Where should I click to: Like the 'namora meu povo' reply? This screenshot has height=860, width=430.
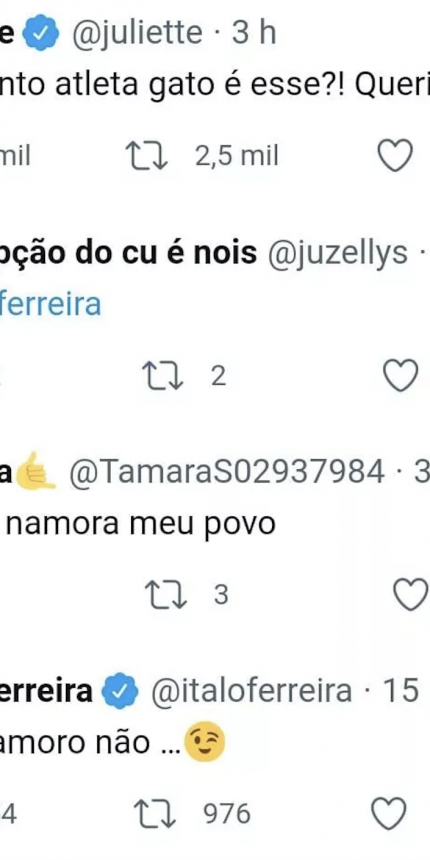[411, 595]
